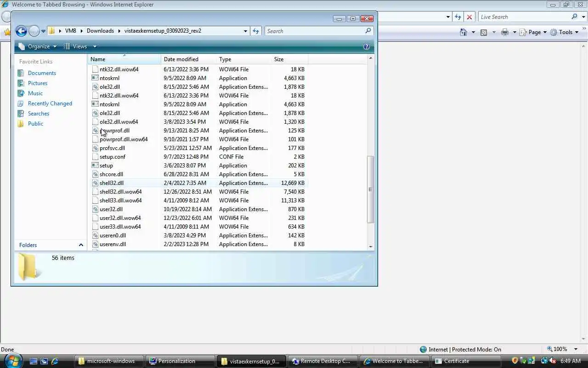588x368 pixels.
Task: Click the file list scroll up arrow
Action: (x=371, y=58)
